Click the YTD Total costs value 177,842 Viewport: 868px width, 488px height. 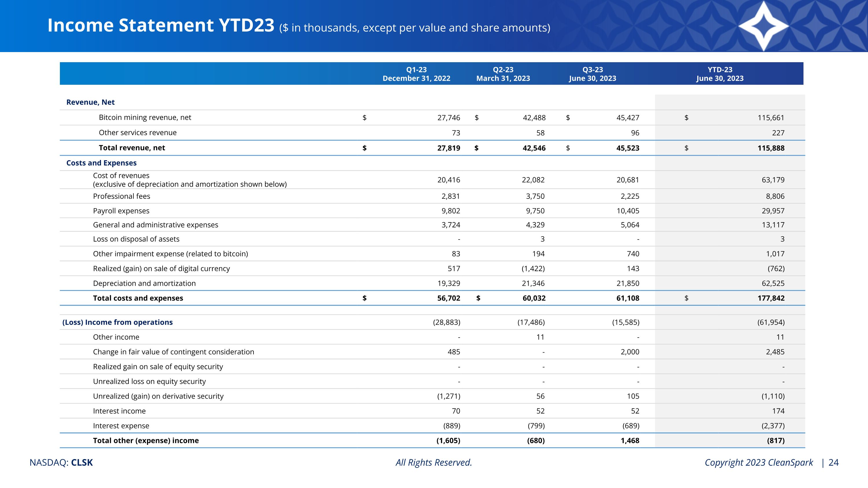click(x=771, y=298)
